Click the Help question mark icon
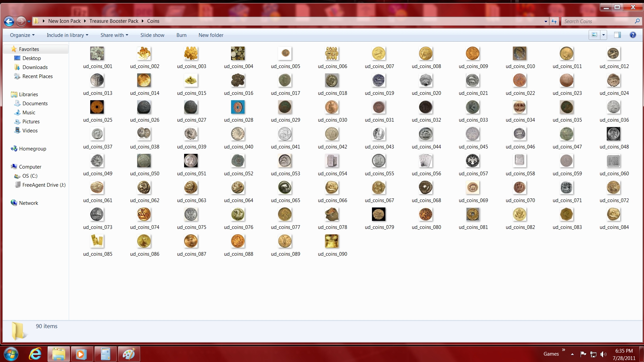Viewport: 644px width, 362px height. click(x=633, y=35)
